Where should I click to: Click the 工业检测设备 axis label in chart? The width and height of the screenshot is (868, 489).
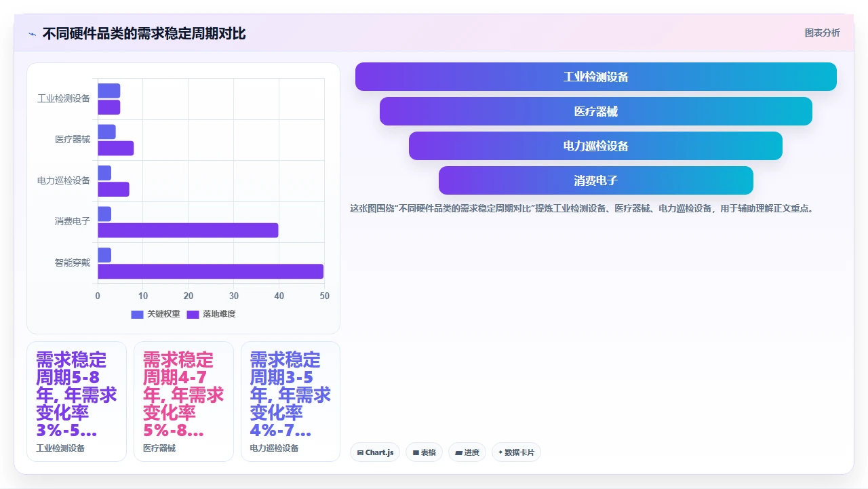(64, 98)
